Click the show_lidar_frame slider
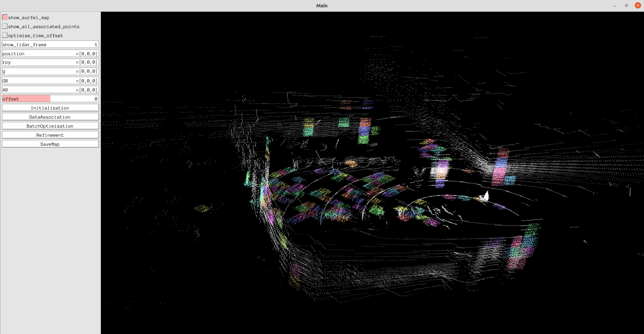 (50, 45)
